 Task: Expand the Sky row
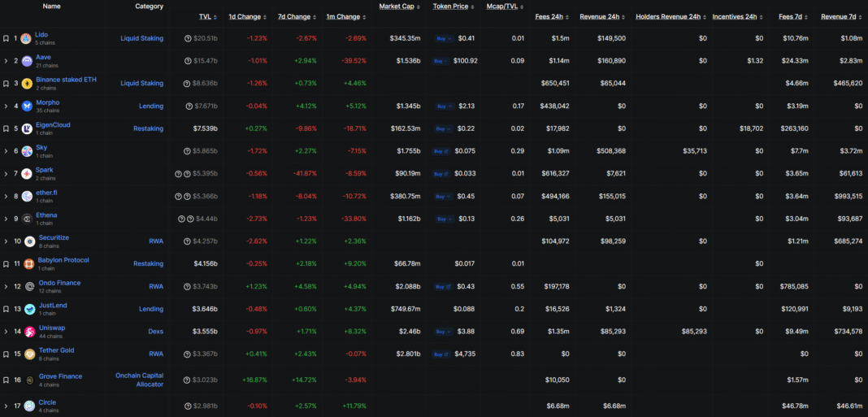click(x=6, y=151)
